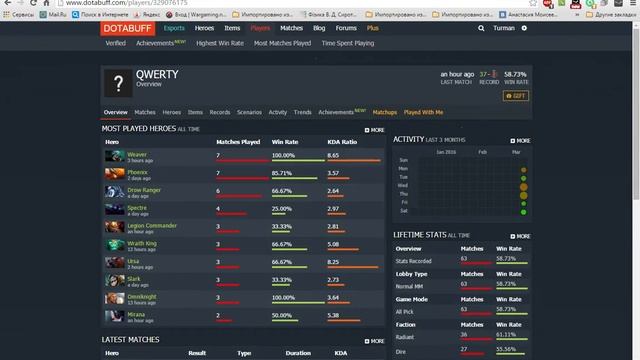Click the Legion Commander hero portrait
The height and width of the screenshot is (360, 640).
click(x=115, y=227)
